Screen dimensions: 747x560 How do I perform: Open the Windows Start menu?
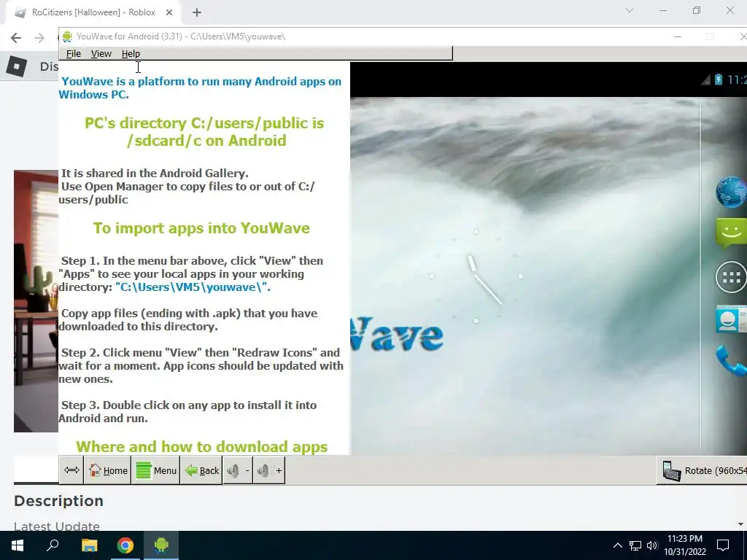coord(18,545)
